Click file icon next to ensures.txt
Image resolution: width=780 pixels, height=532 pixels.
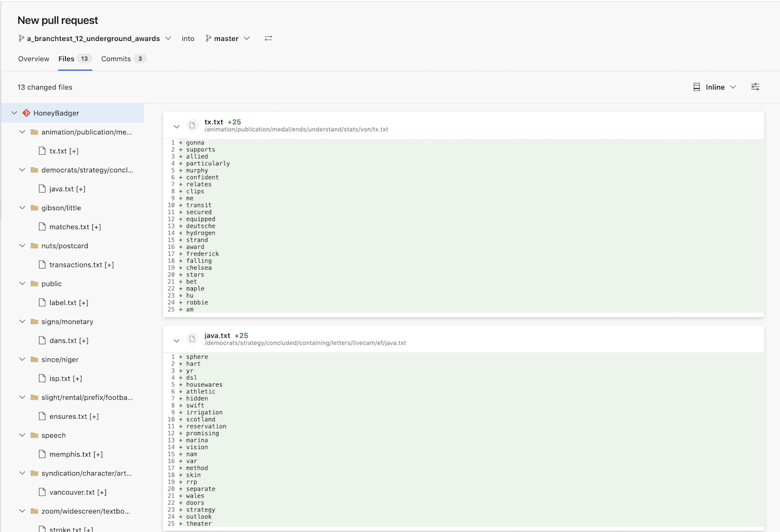pos(42,416)
